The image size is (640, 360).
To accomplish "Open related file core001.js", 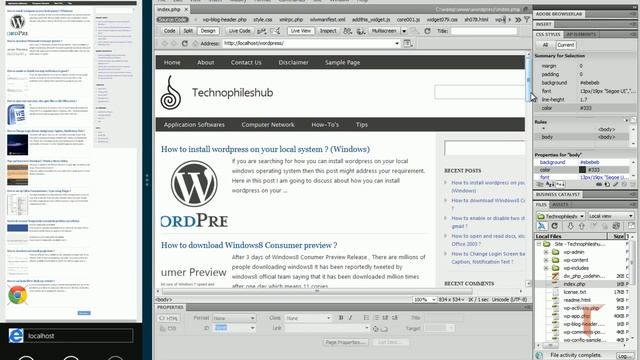I will coord(408,20).
